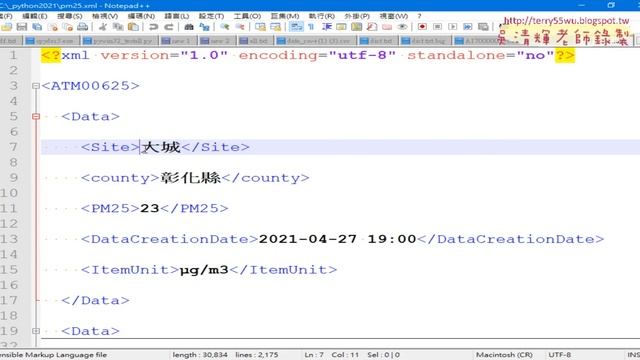Restore down the Notepad++ window
640x360 pixels.
click(611, 5)
